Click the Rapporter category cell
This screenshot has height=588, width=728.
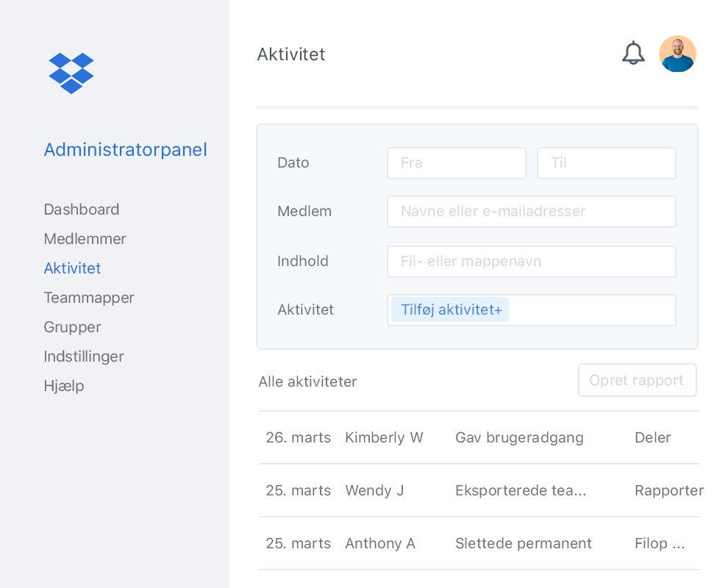pos(669,490)
